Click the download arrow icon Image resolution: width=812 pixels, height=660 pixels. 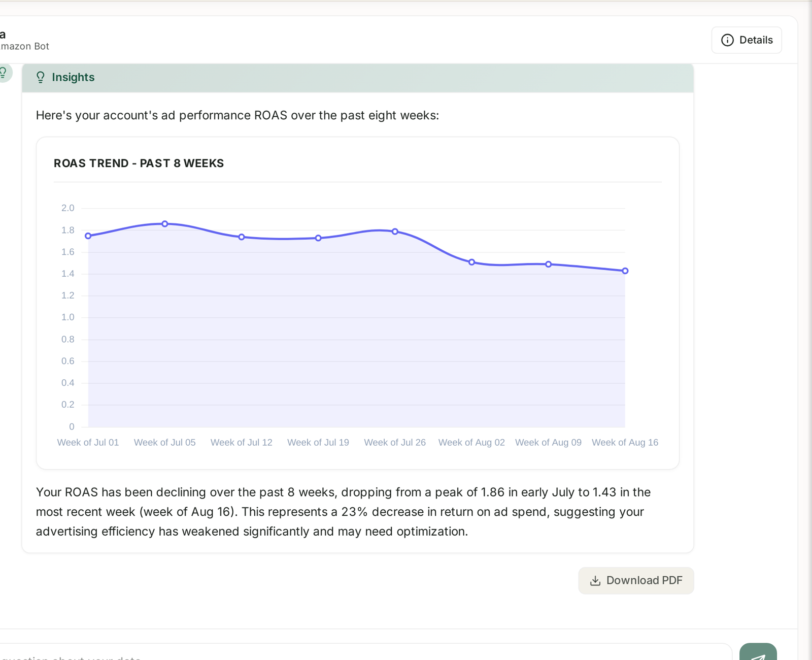click(x=595, y=580)
